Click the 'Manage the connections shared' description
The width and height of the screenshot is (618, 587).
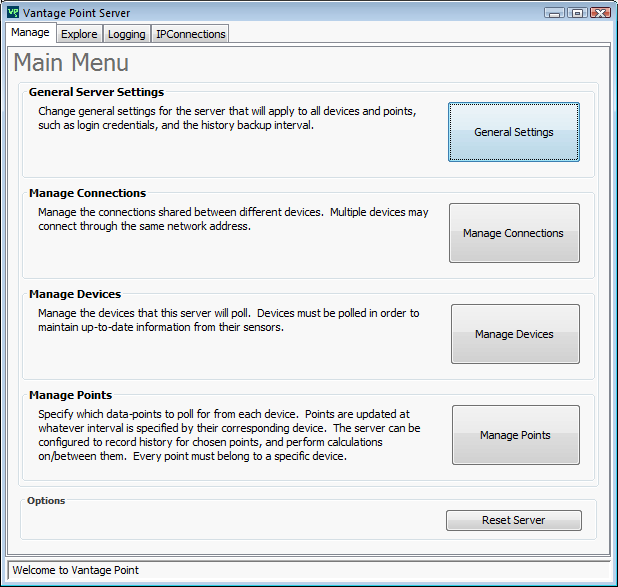[233, 219]
